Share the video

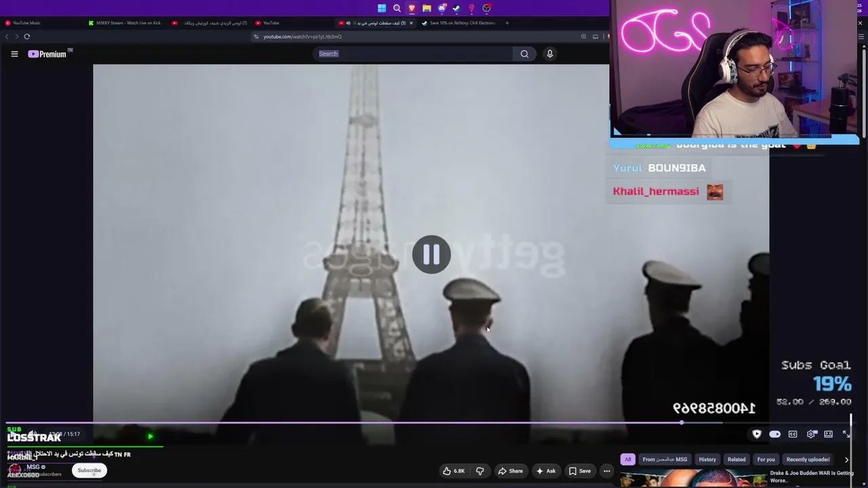coord(511,471)
